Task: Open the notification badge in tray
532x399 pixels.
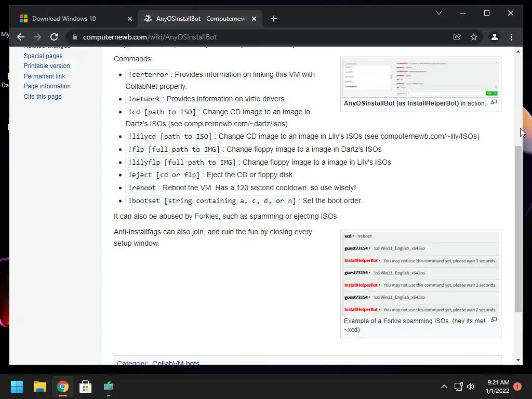Action: coord(517,387)
